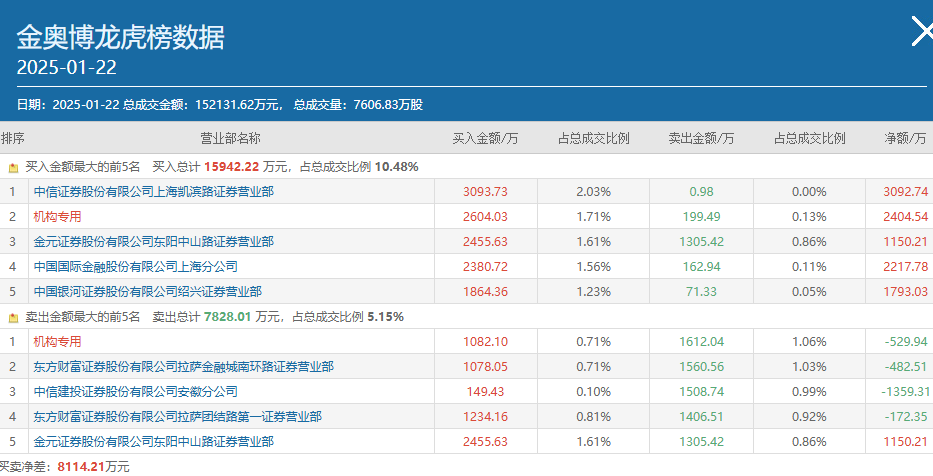
Task: Select net amount -482.51 cell
Action: 900,367
